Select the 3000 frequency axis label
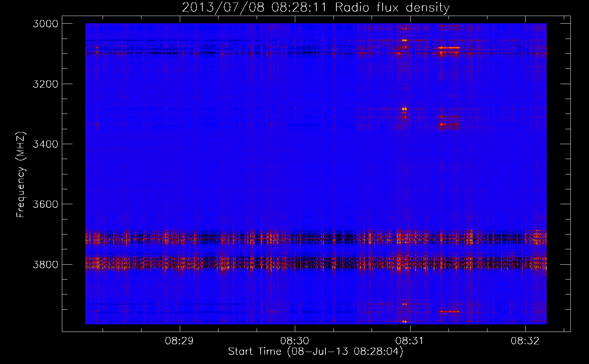589x364 pixels. (x=46, y=24)
